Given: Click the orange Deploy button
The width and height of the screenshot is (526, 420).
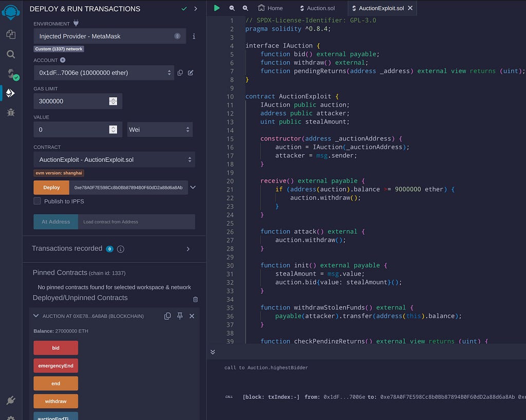Looking at the screenshot, I should [51, 187].
